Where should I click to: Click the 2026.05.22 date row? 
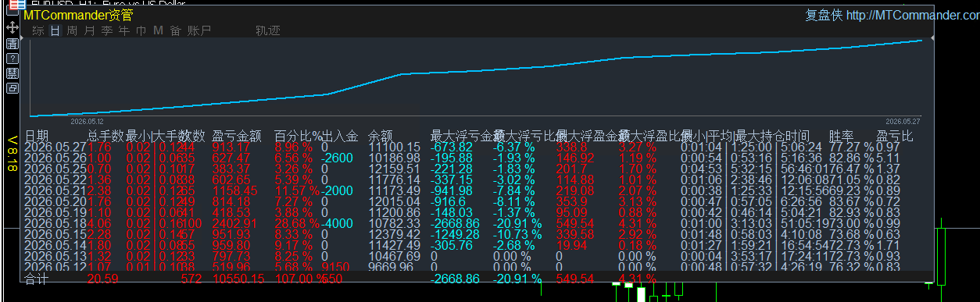point(55,179)
